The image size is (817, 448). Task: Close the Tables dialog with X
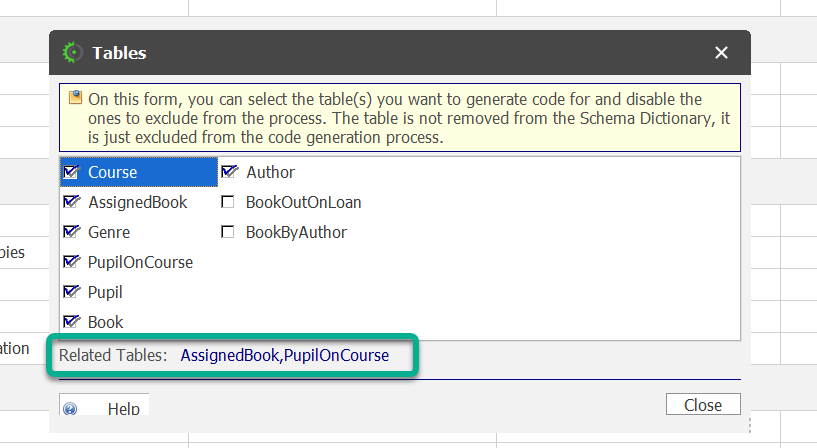[721, 53]
